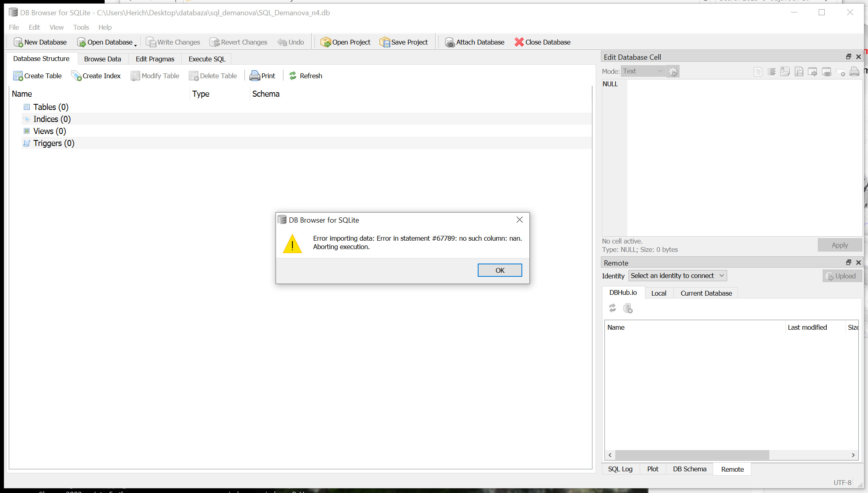Screen dimensions: 868x493
Task: Toggle word wrap icon in cell editor
Action: click(758, 72)
